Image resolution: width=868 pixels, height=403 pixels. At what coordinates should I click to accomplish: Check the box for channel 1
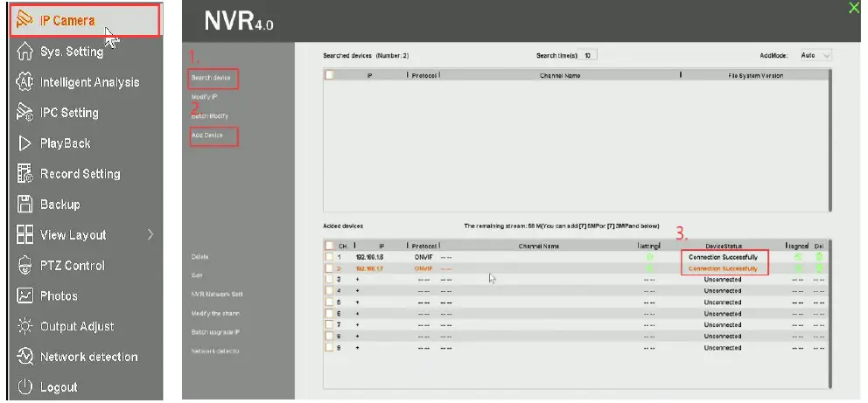coord(329,257)
